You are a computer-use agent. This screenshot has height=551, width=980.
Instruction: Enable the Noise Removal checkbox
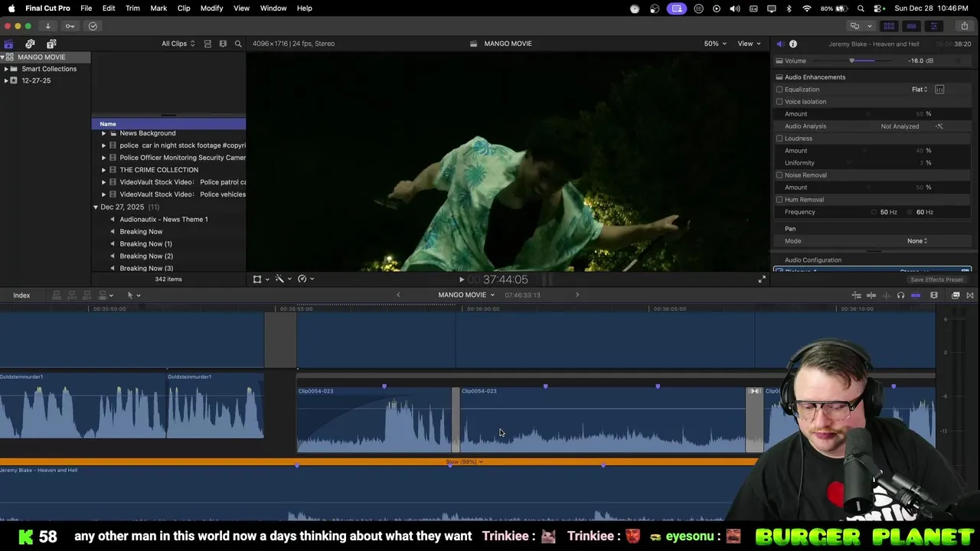click(779, 175)
